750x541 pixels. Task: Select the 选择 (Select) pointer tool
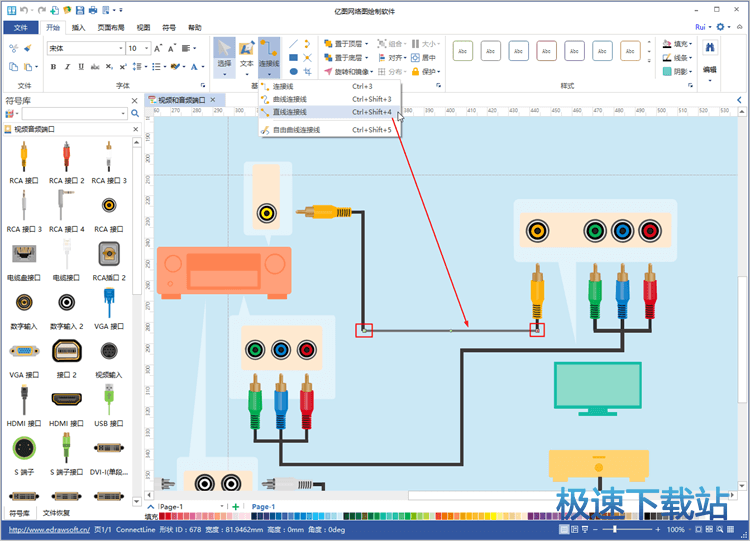(224, 50)
